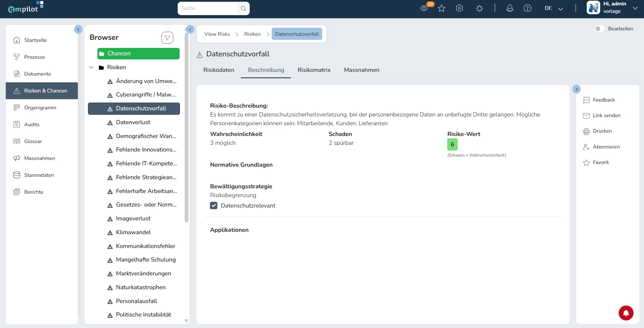
Task: Click the Qmpilot logo
Action: click(x=26, y=7)
